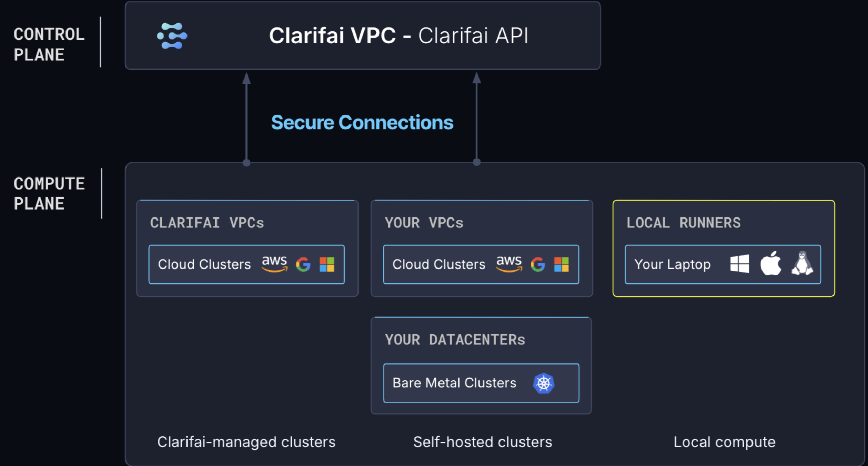Viewport: 868px width, 466px height.
Task: Click the LOCAL RUNNERS heading
Action: (684, 223)
